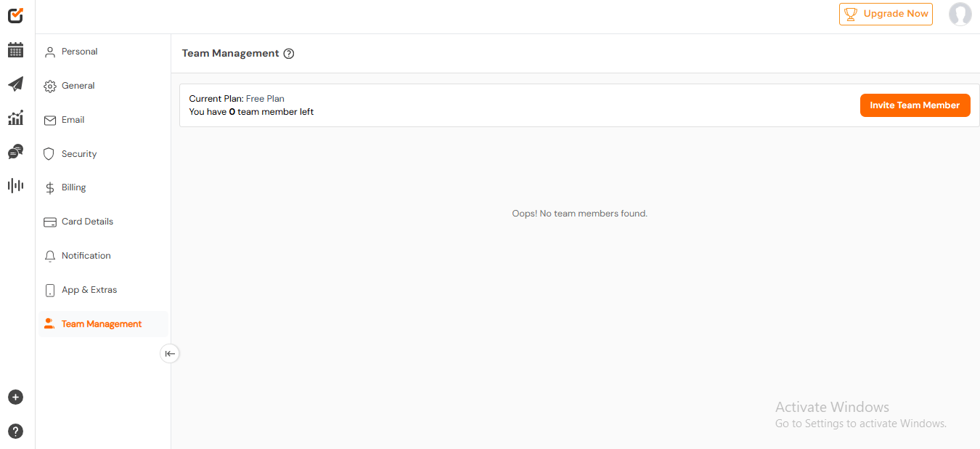Click the shield icon beside Security

[x=49, y=154]
